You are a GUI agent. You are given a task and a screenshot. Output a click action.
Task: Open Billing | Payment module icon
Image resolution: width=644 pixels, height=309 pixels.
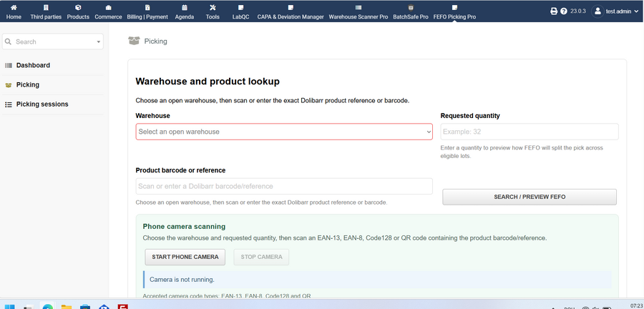[x=147, y=7]
